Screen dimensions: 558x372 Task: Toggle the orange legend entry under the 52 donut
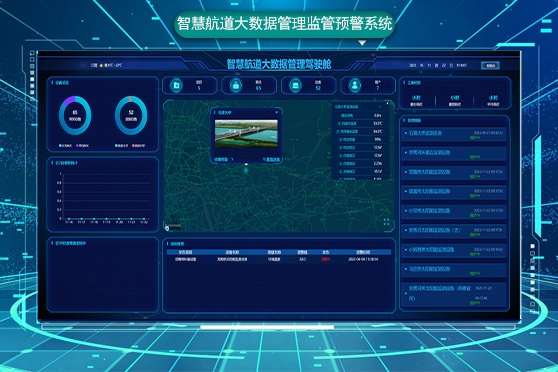138,146
